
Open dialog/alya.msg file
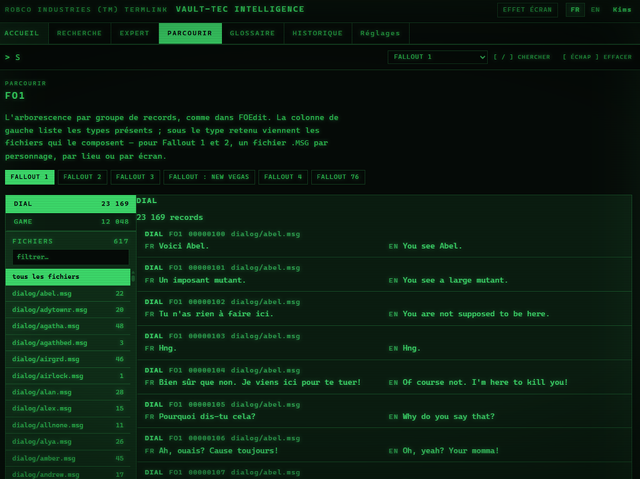click(x=68, y=442)
